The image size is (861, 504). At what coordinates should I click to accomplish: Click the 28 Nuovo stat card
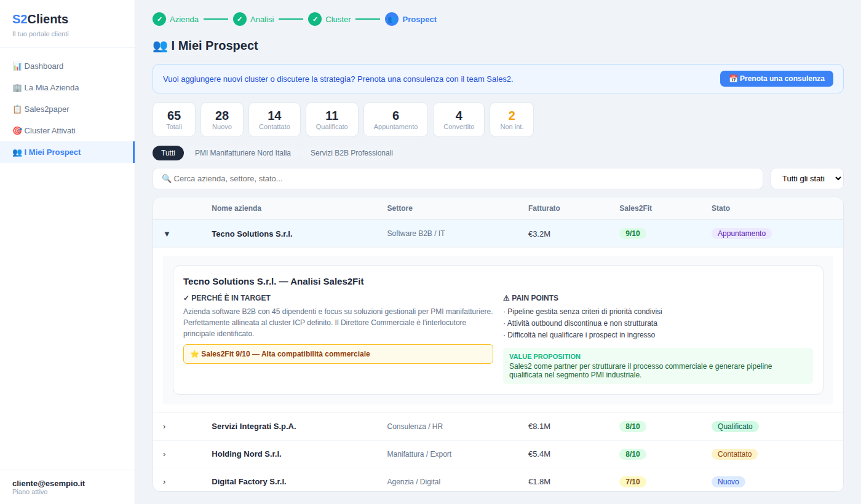tap(222, 119)
